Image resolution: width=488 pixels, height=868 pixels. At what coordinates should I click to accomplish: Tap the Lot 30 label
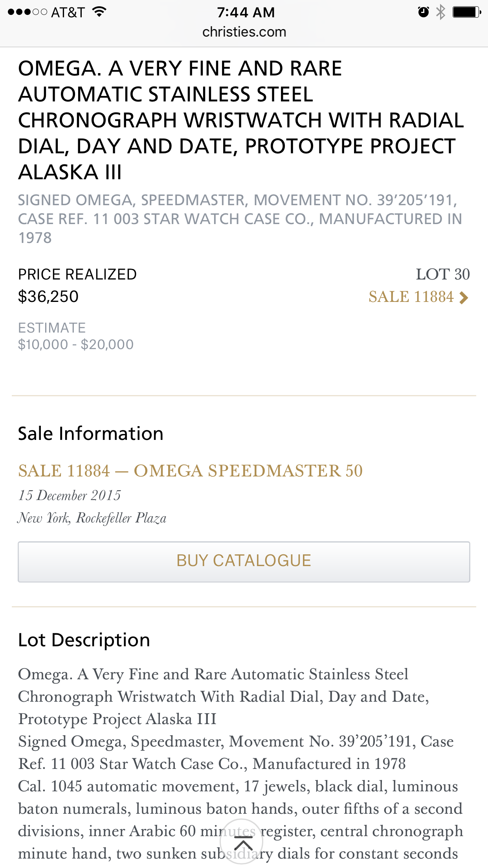pos(442,274)
